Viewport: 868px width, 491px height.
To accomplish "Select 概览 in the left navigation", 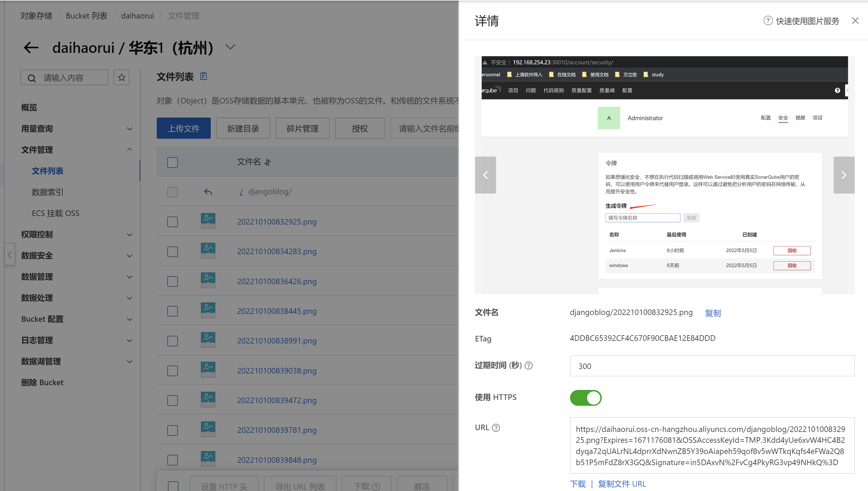I will [29, 108].
